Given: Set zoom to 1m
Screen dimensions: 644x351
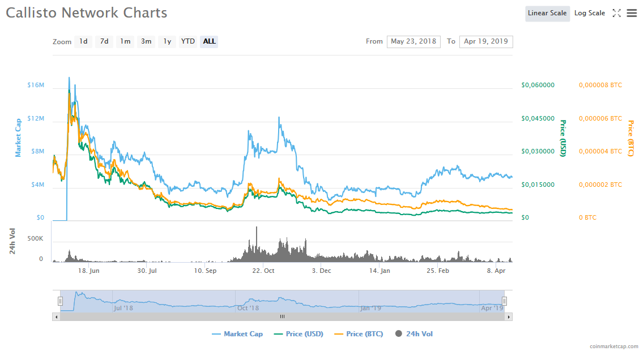Looking at the screenshot, I should click(x=125, y=41).
